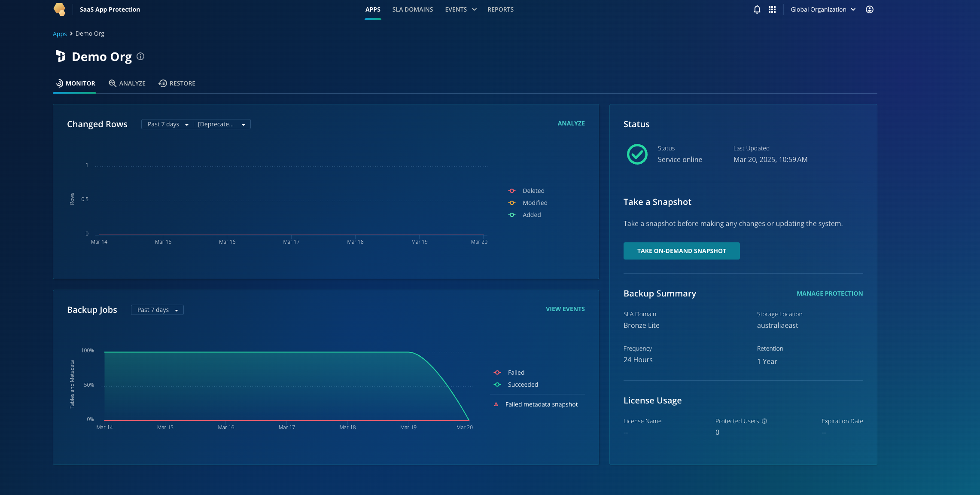
Task: Click the australiaeast storage location value
Action: point(777,325)
